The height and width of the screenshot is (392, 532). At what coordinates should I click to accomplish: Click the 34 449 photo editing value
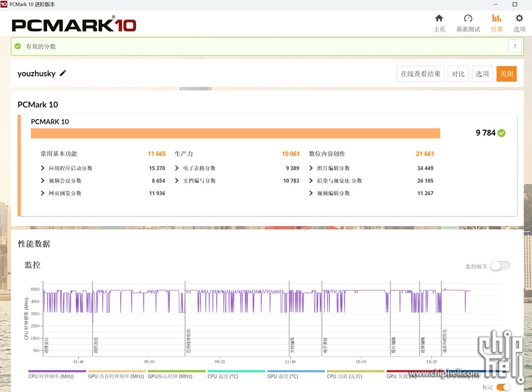(x=425, y=168)
